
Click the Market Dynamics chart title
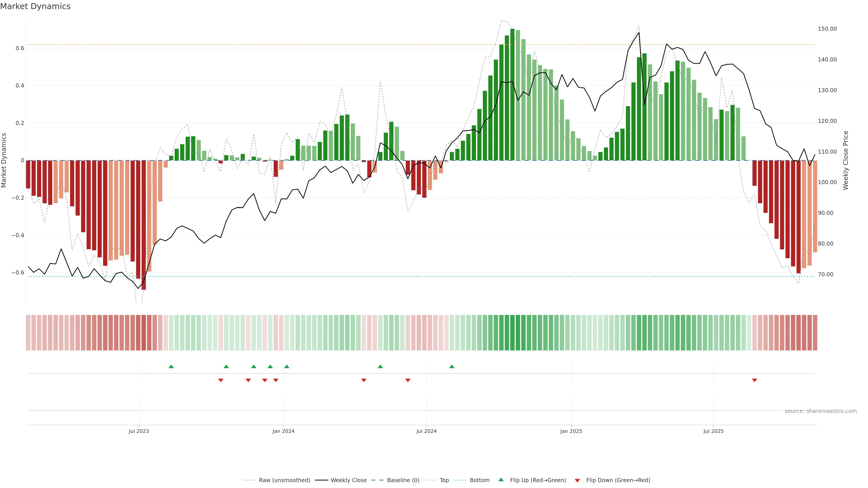click(35, 6)
